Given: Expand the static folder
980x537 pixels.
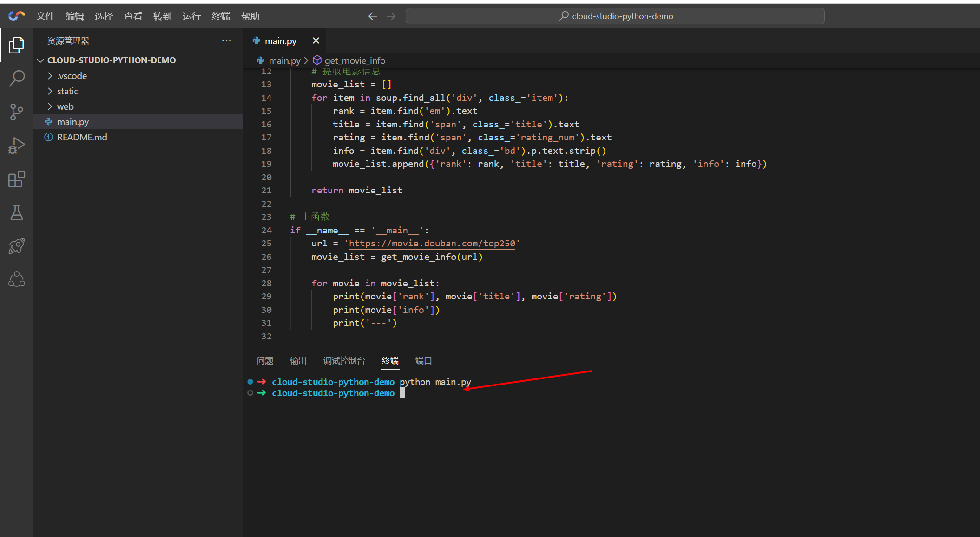Looking at the screenshot, I should (x=68, y=91).
